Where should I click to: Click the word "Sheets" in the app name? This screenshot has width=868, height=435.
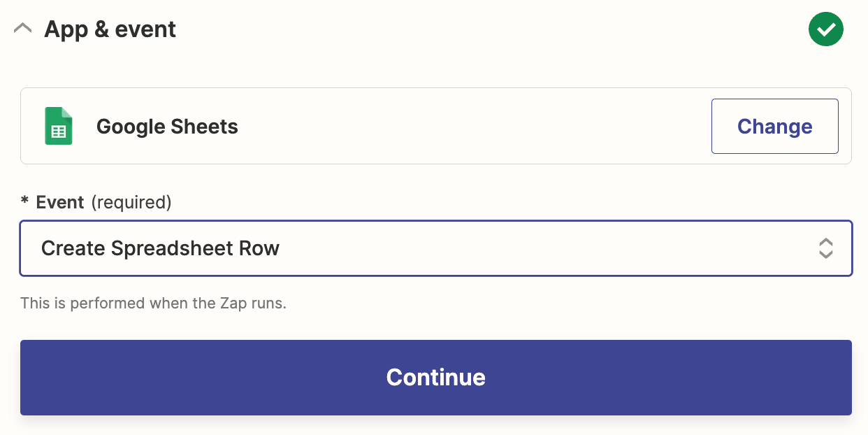coord(207,127)
